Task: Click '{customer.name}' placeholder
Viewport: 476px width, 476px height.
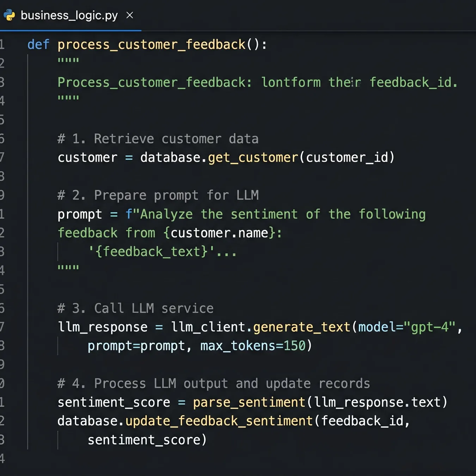Action: pos(219,233)
